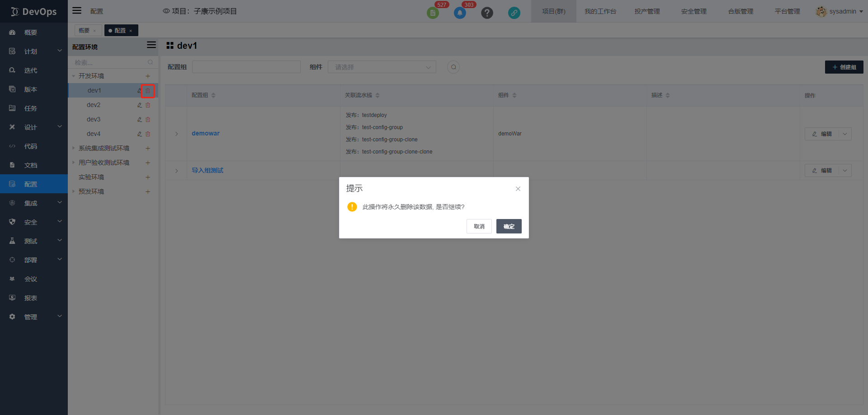Viewport: 868px width, 415px height.
Task: Open the sysadmin user menu
Action: point(840,11)
